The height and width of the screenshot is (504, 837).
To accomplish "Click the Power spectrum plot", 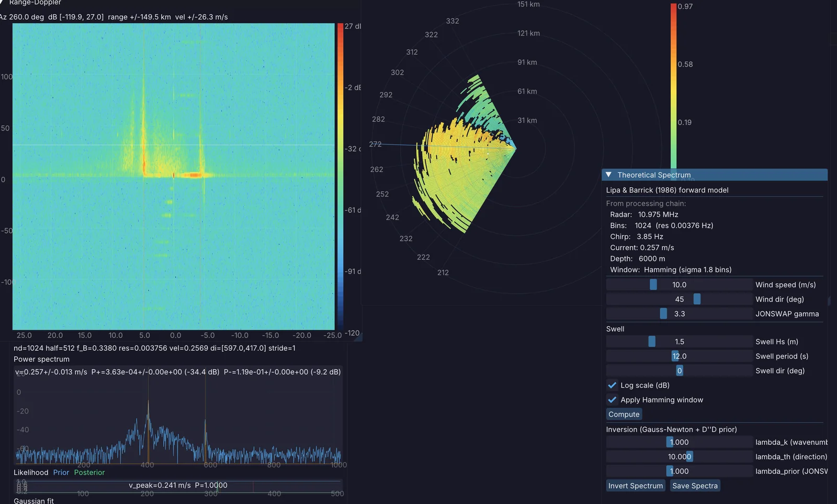I will (x=178, y=416).
